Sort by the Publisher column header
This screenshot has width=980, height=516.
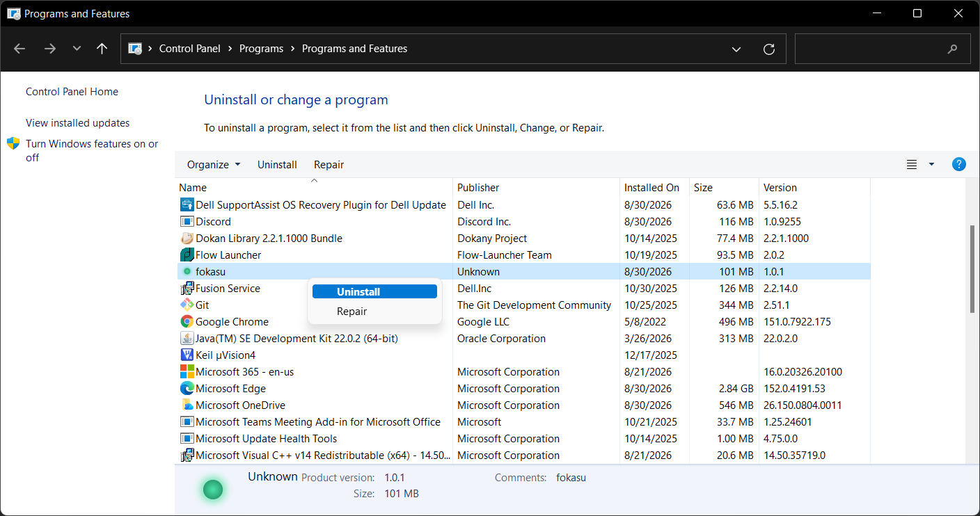(x=536, y=188)
